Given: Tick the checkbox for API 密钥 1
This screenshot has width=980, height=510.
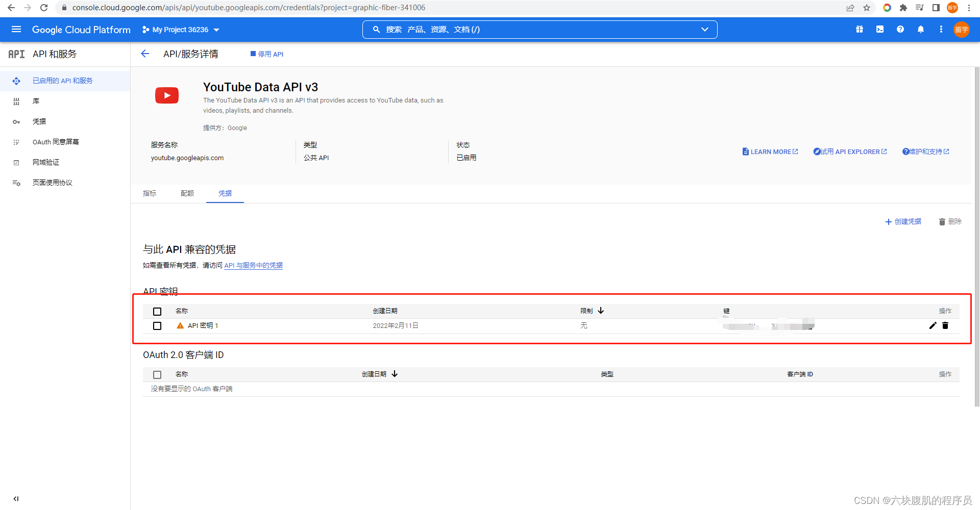Looking at the screenshot, I should (x=157, y=325).
